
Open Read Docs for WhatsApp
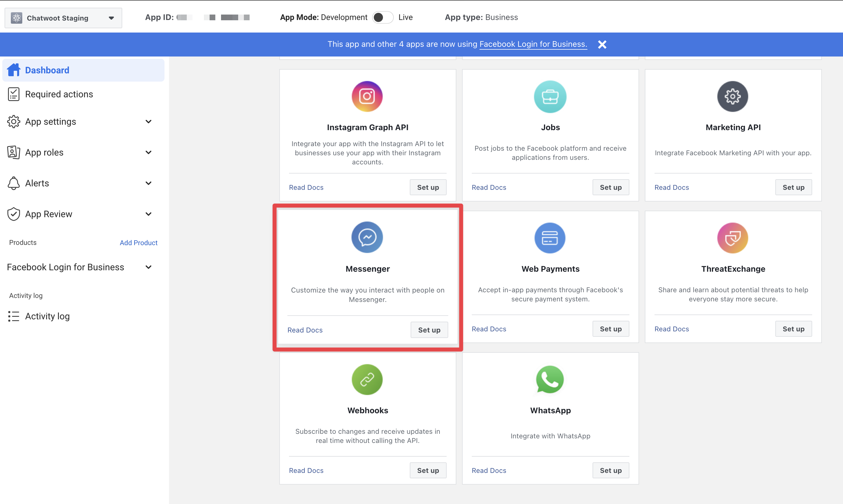(x=489, y=470)
